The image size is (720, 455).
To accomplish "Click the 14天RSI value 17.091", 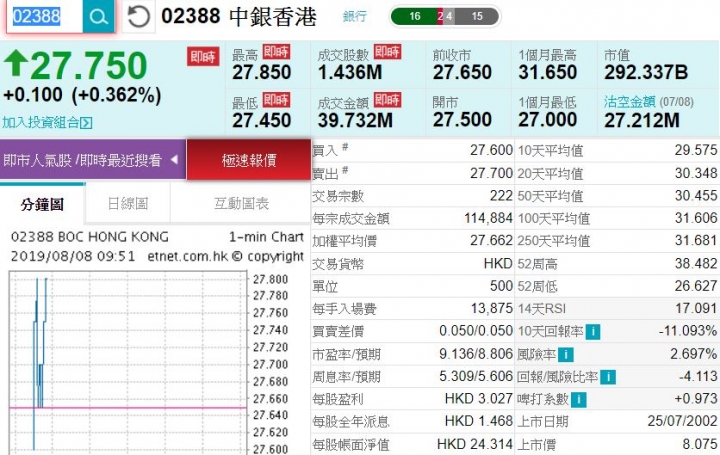I will pos(696,309).
